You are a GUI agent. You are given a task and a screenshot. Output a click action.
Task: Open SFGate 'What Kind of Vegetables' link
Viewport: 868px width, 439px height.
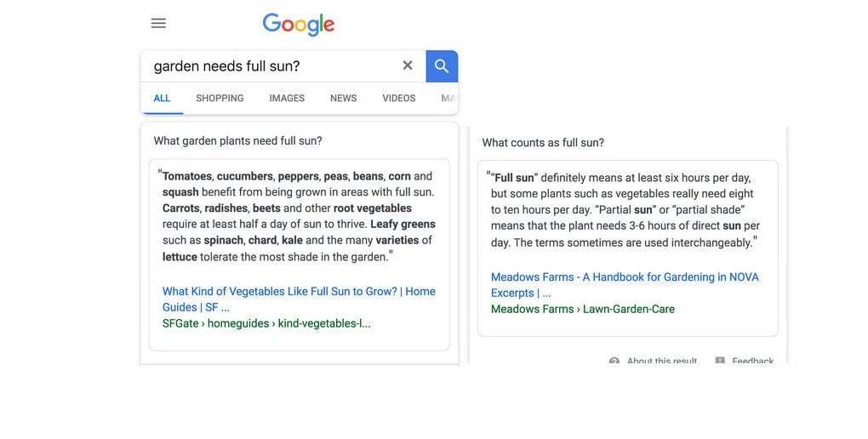pos(299,299)
